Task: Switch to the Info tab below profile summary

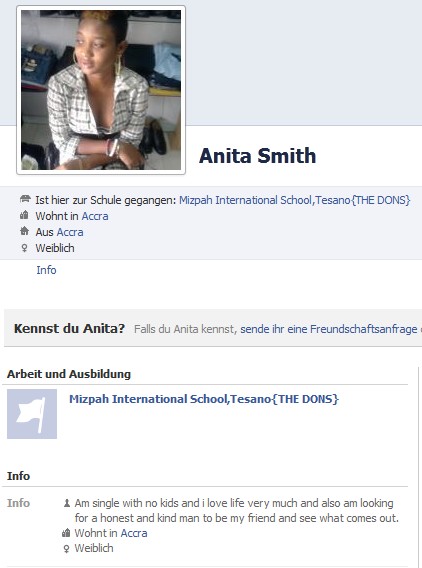Action: [x=46, y=270]
